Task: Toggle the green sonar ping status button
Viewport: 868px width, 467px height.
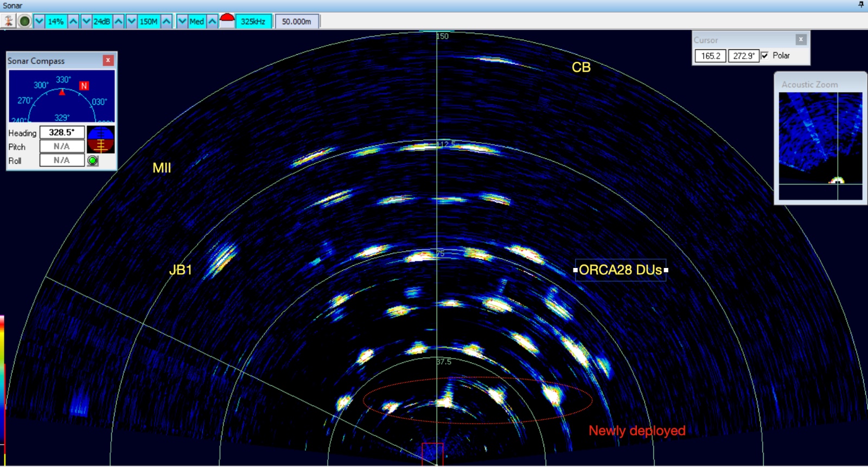Action: (24, 21)
